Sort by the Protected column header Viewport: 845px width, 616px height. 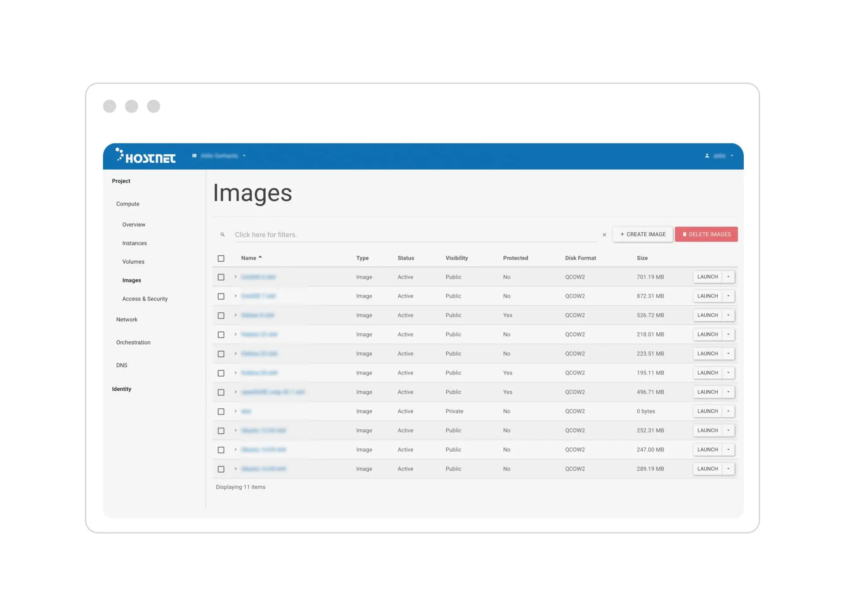(515, 258)
